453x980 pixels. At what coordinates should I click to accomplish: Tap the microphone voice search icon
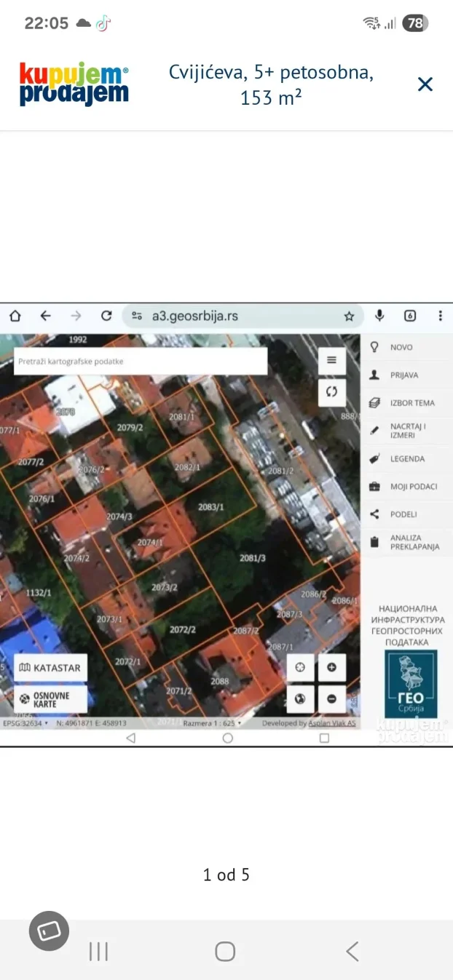(379, 316)
